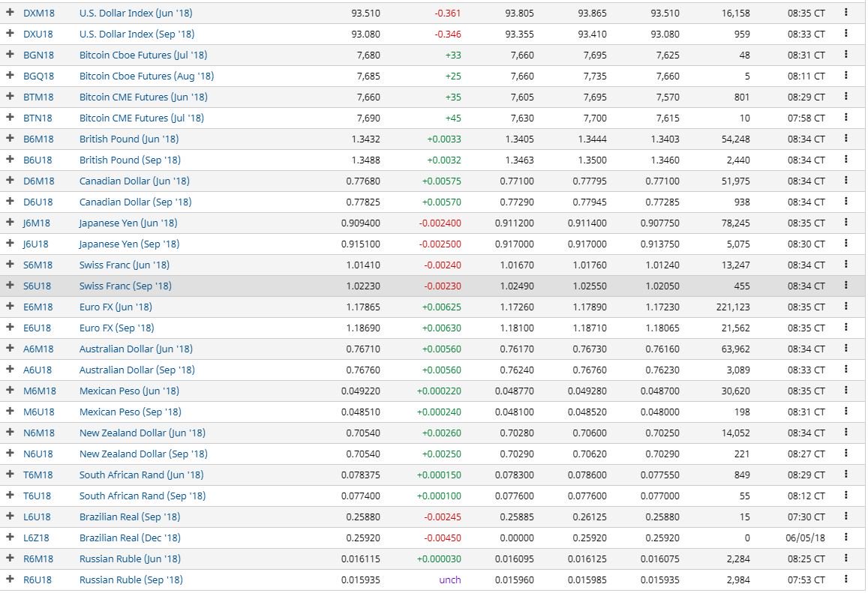The height and width of the screenshot is (593, 868).
Task: Click the S6U18 symbol link
Action: tap(37, 286)
